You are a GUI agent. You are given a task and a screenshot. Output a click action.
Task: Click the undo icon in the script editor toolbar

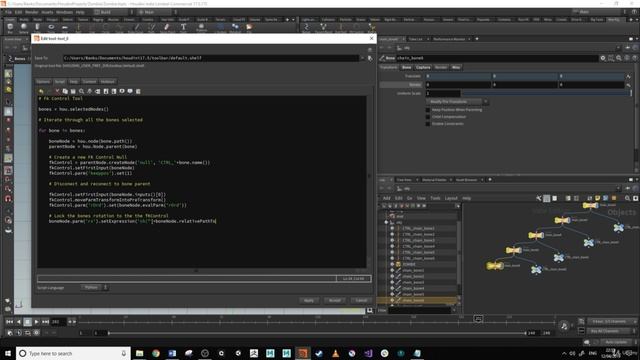[x=41, y=91]
